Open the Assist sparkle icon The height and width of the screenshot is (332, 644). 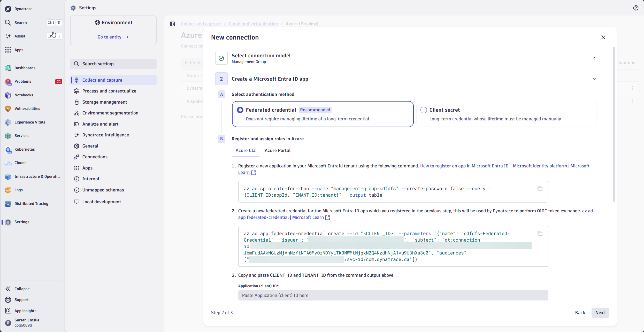pos(8,36)
